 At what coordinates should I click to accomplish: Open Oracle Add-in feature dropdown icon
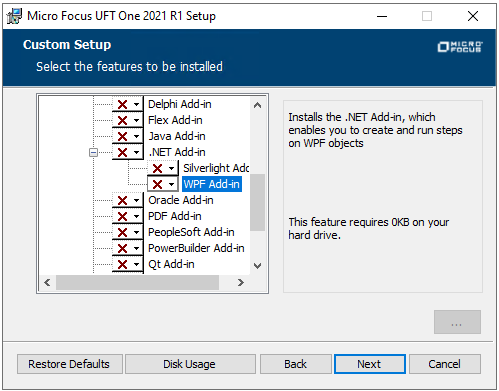(x=128, y=200)
